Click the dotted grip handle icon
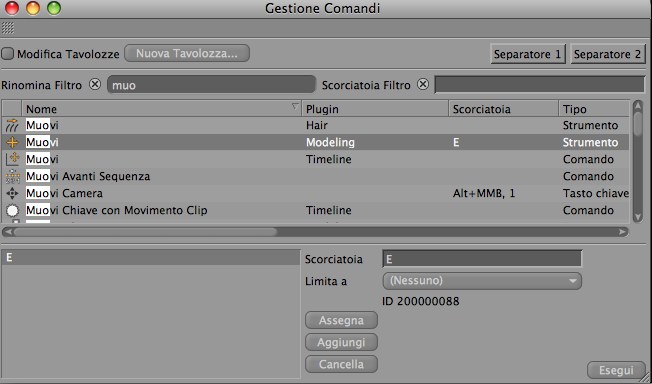The image size is (652, 384). click(x=8, y=28)
